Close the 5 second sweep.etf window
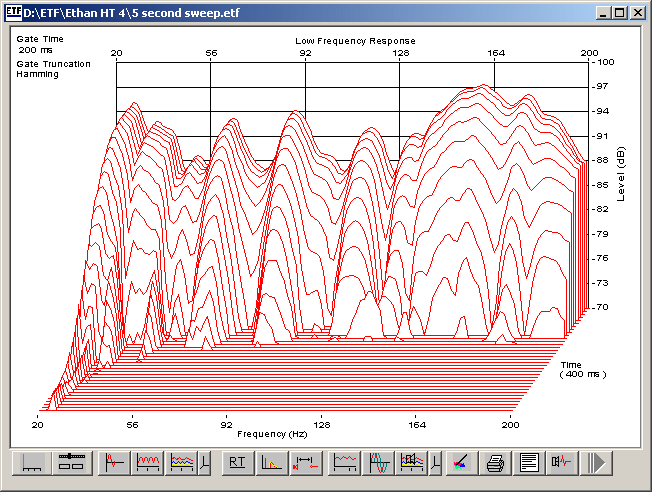Image resolution: width=652 pixels, height=492 pixels. click(637, 13)
